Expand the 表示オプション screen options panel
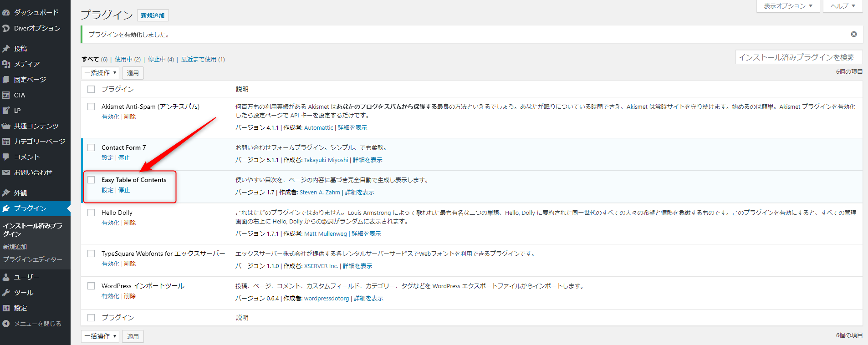 click(788, 6)
